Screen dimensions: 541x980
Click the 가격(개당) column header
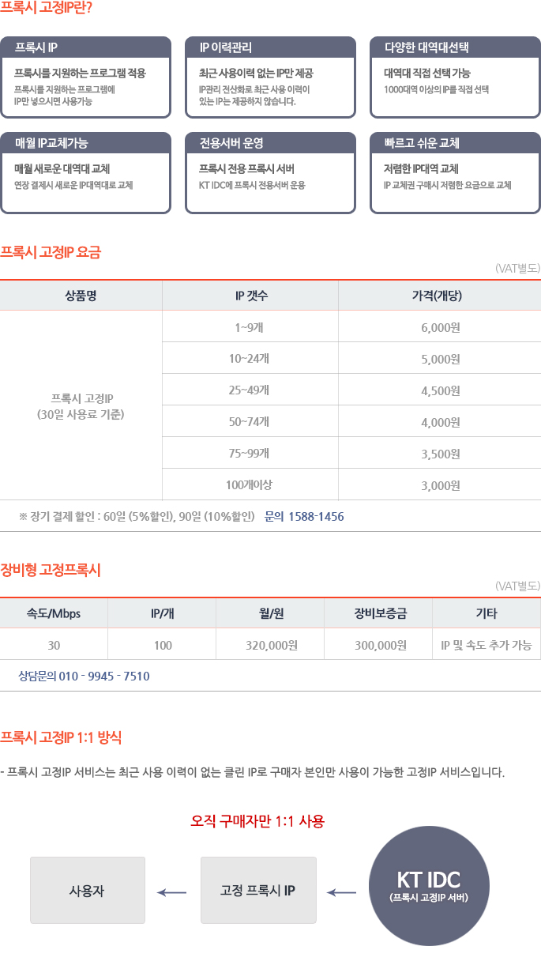(x=440, y=296)
